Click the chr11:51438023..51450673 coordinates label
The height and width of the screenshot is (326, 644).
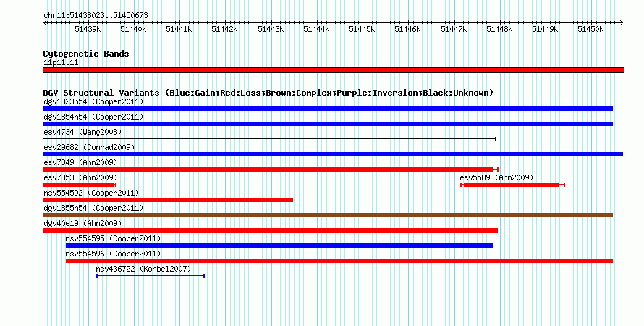[96, 15]
